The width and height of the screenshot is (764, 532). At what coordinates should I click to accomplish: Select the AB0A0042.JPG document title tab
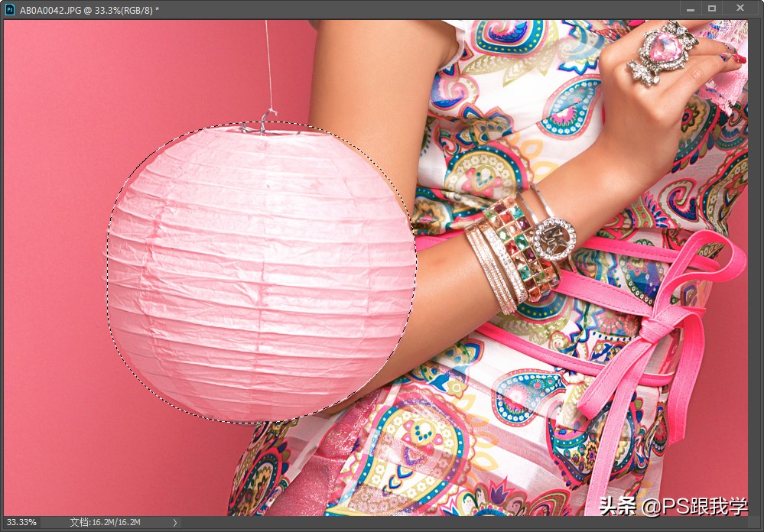89,10
